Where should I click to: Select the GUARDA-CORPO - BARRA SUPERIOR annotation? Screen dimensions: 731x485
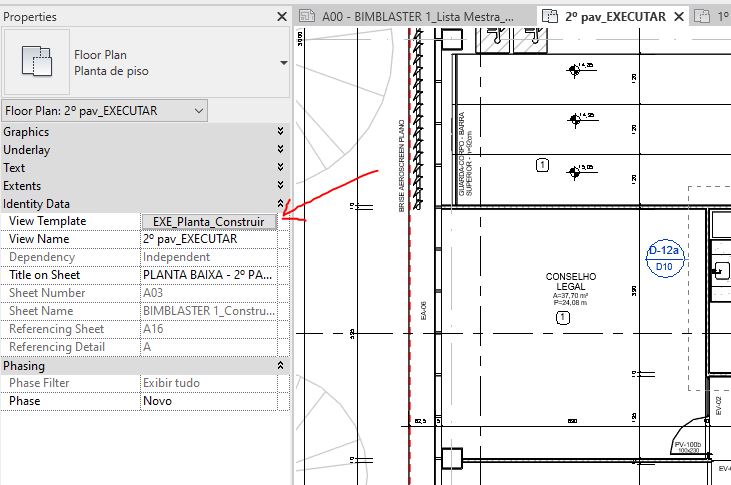465,154
